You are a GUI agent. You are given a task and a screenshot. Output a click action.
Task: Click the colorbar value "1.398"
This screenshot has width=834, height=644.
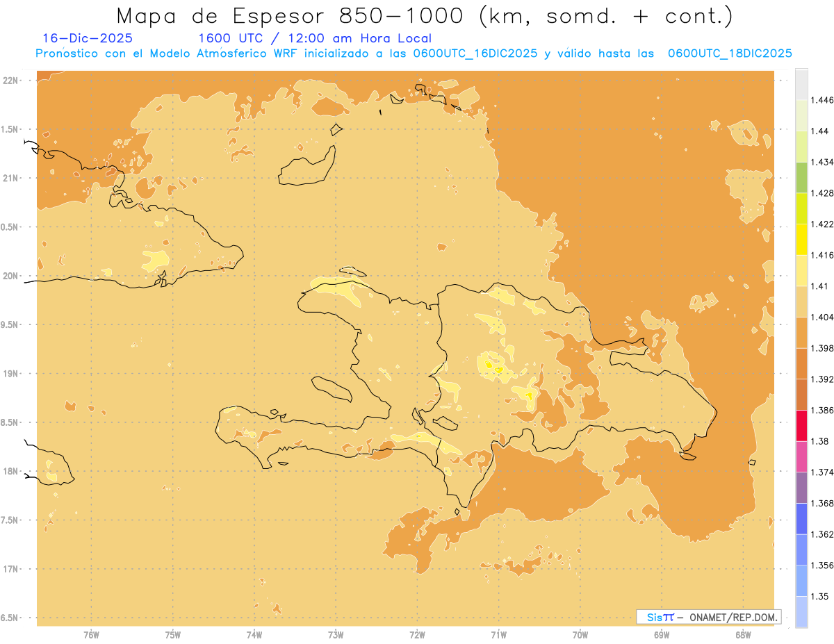pos(821,348)
